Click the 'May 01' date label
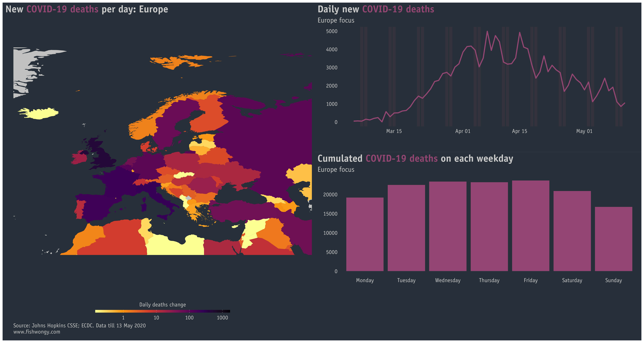 point(584,131)
